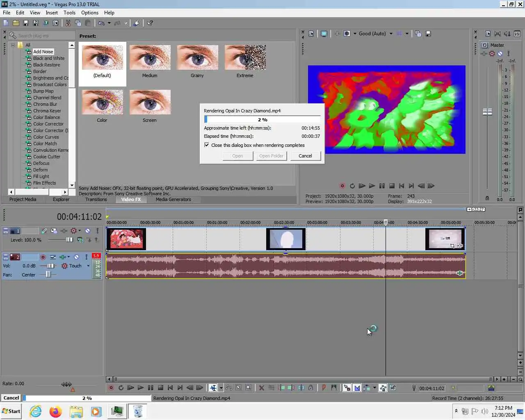Open Firefox from the taskbar

[x=55, y=411]
